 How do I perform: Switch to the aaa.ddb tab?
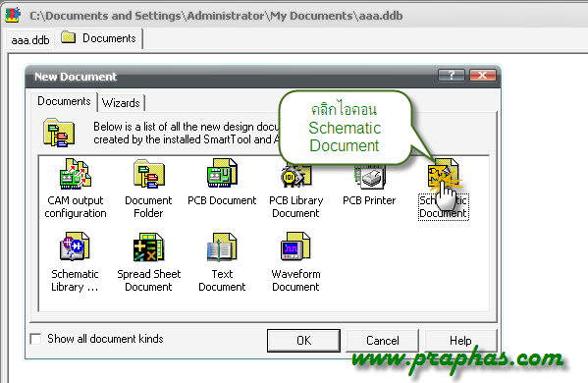click(x=30, y=39)
